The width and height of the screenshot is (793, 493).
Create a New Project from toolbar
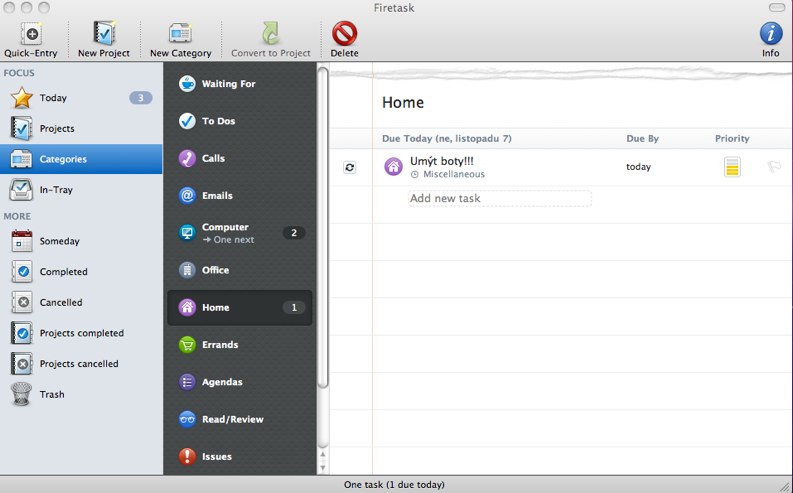[x=104, y=34]
